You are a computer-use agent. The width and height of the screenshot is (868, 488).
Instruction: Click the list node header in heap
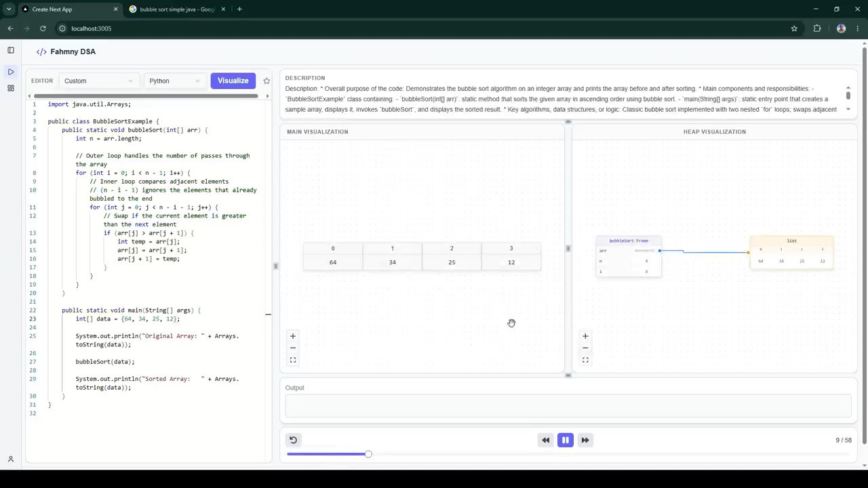pyautogui.click(x=791, y=241)
